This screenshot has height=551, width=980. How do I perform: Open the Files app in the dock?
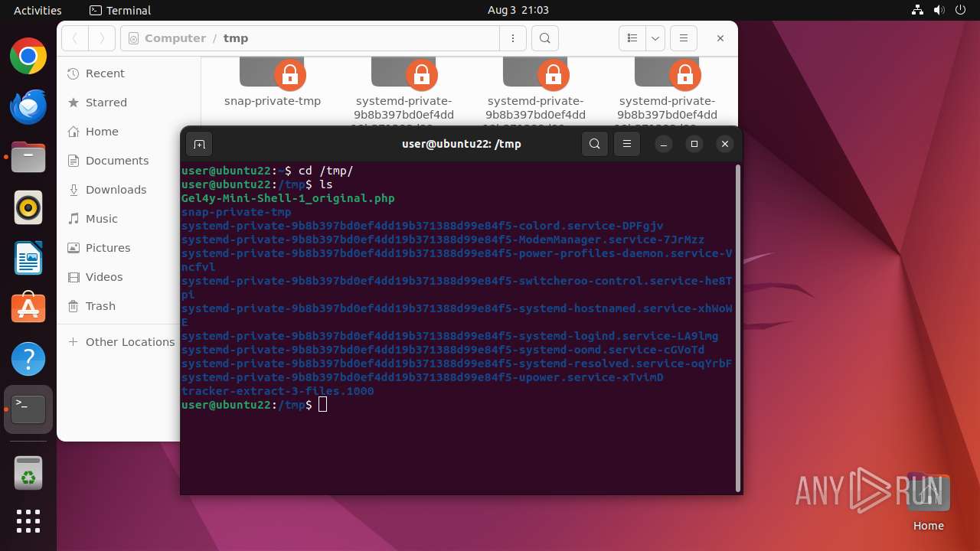[28, 157]
